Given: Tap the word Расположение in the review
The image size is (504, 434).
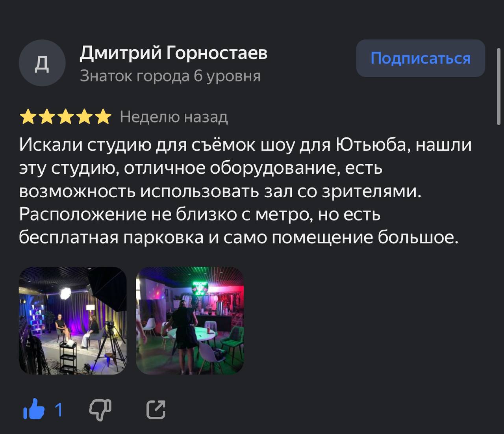Looking at the screenshot, I should coord(83,214).
